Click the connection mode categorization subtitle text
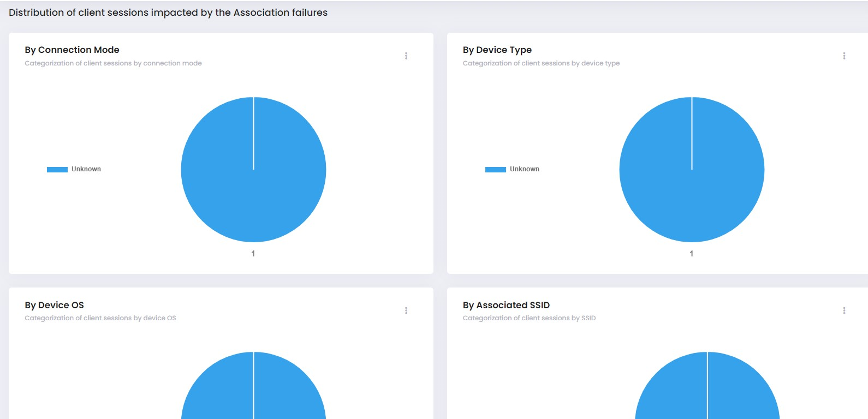This screenshot has height=419, width=868. [113, 63]
